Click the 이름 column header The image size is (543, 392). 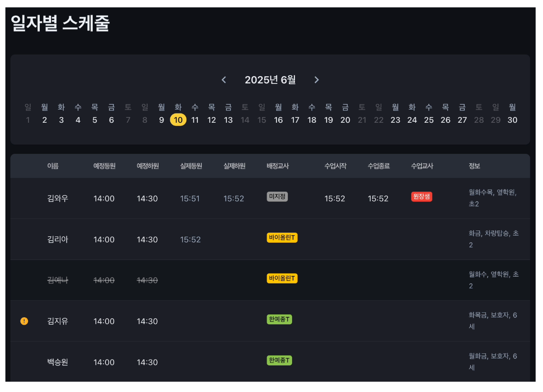pos(53,166)
